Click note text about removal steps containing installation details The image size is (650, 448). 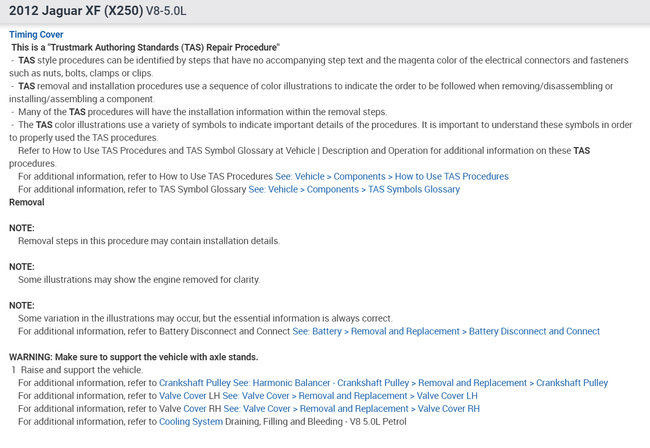(149, 241)
